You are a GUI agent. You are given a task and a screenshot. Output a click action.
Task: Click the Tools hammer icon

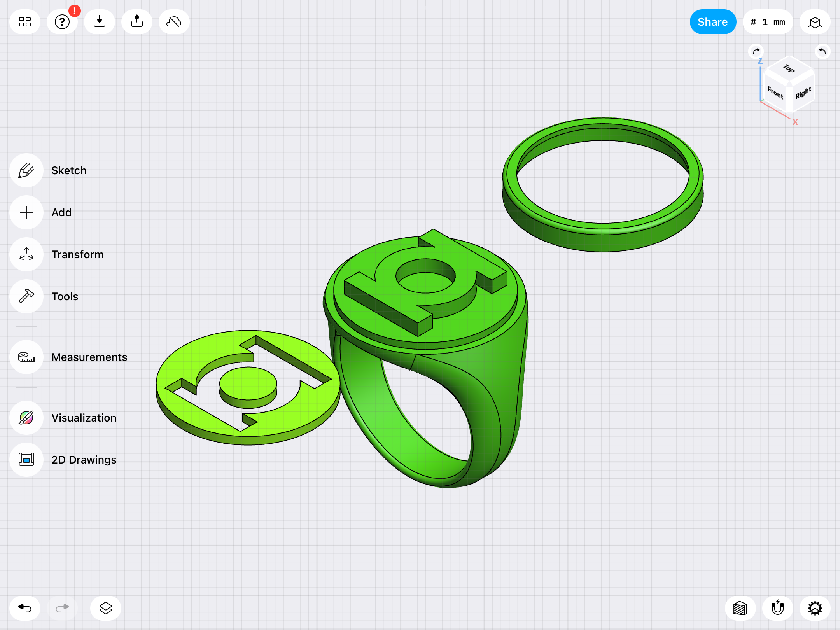[26, 296]
